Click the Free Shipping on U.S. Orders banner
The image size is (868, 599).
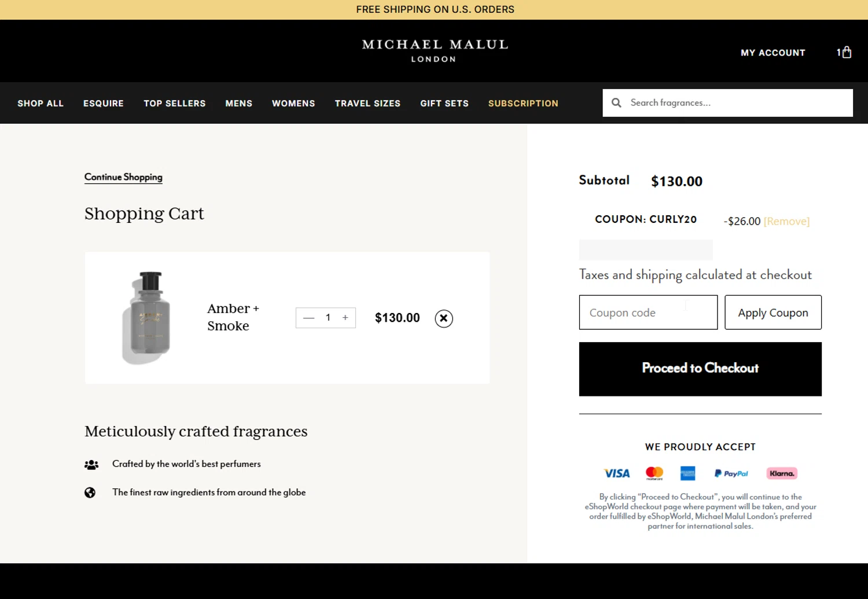click(x=435, y=9)
